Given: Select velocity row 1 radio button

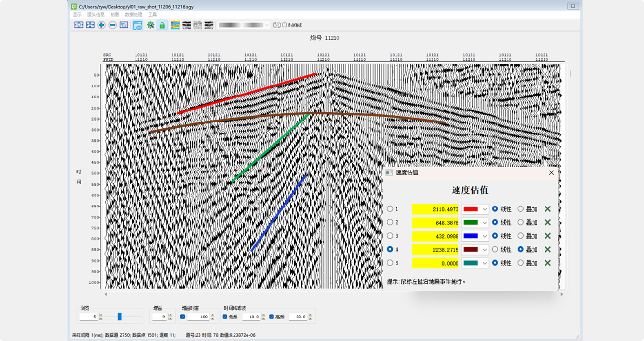Looking at the screenshot, I should click(390, 209).
